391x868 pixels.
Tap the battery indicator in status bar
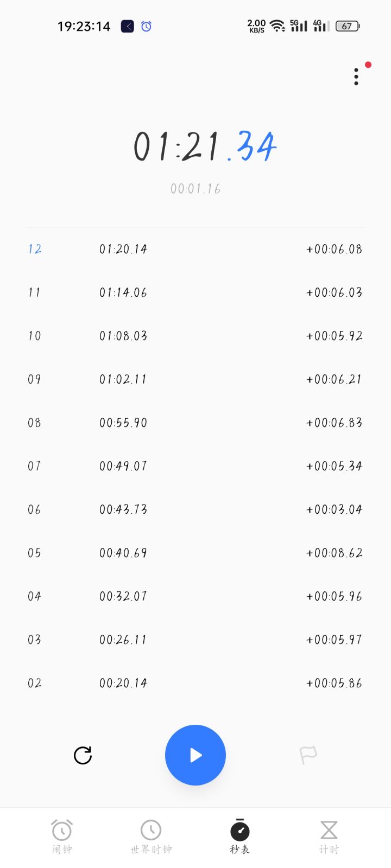[x=347, y=26]
